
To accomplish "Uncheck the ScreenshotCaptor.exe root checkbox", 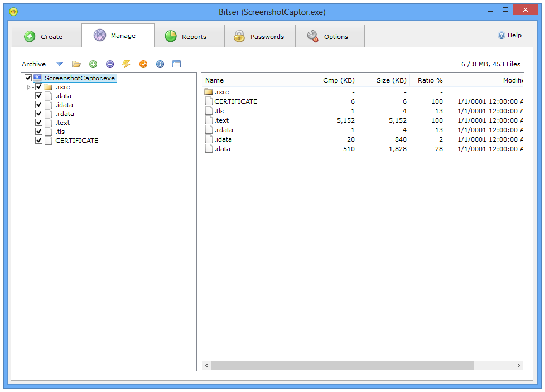I will coord(28,78).
